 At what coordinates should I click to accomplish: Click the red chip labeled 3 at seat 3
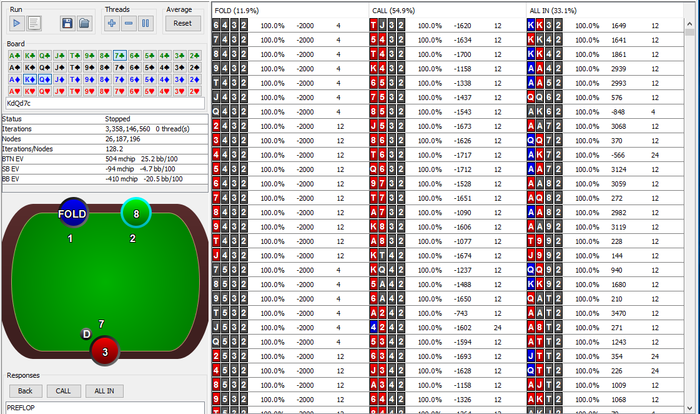pyautogui.click(x=105, y=351)
